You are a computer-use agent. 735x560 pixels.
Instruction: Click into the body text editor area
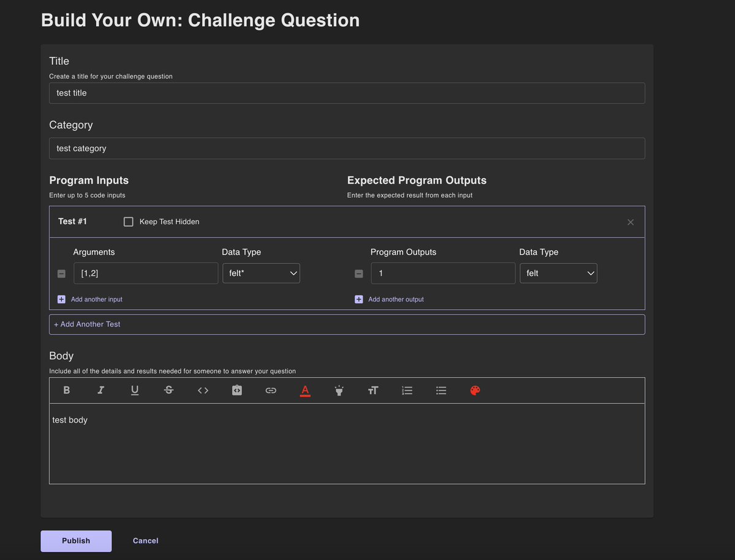[x=347, y=444]
